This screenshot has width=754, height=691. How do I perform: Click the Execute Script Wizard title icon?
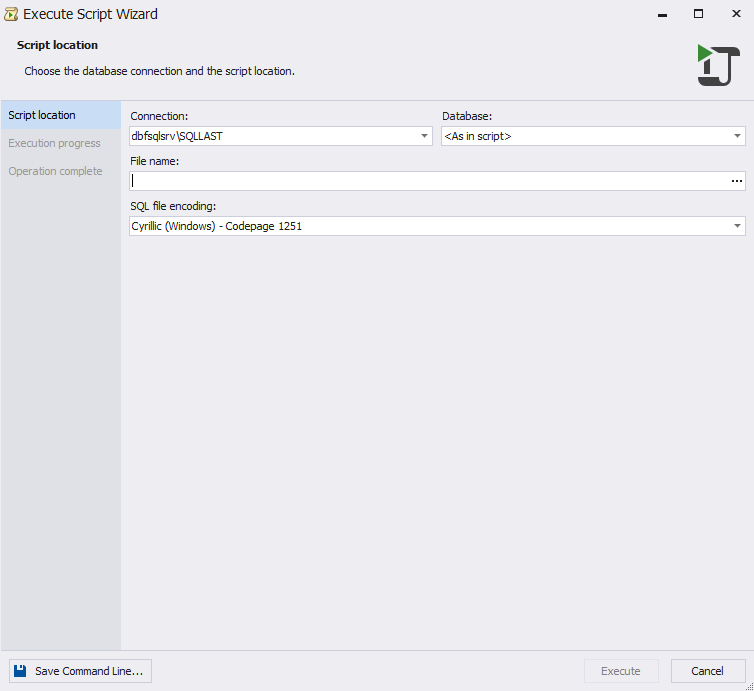click(x=11, y=14)
